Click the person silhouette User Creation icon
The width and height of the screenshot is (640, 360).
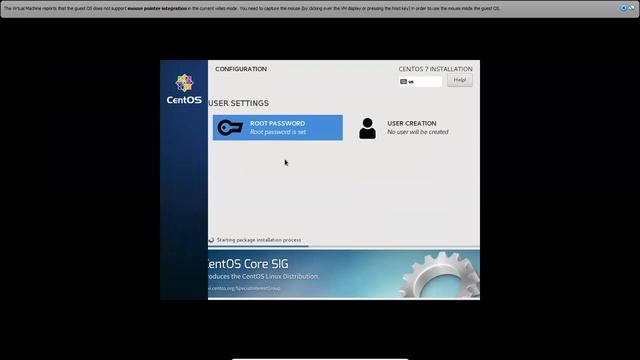(367, 129)
